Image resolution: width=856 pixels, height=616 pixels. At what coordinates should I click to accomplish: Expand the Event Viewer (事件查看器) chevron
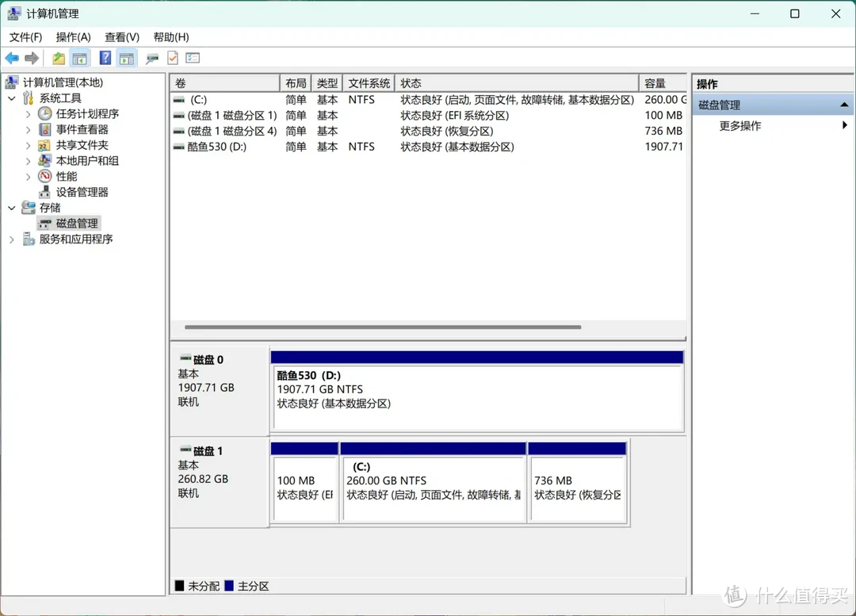28,130
